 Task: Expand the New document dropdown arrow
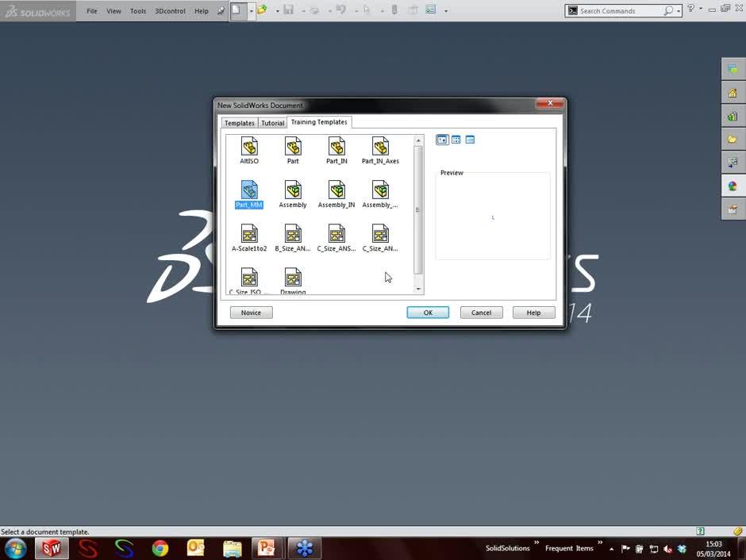(251, 10)
